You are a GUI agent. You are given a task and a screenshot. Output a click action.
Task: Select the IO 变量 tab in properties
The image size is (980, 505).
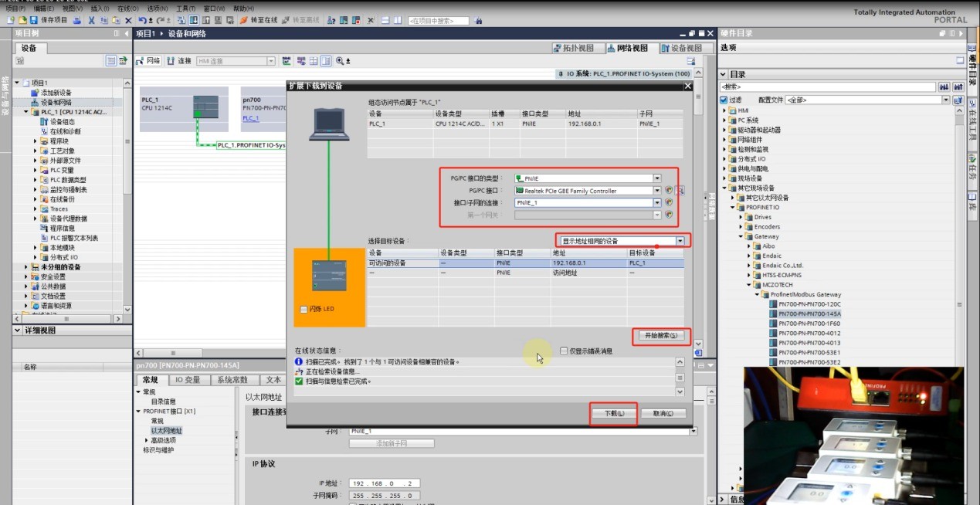pos(187,380)
